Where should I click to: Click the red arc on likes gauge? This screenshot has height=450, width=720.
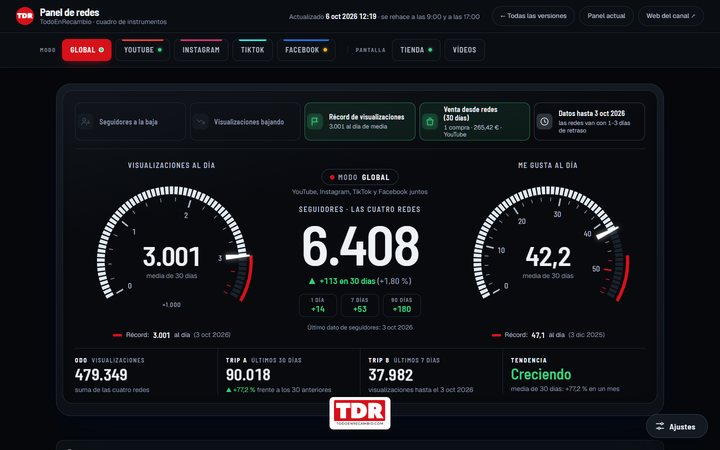[623, 278]
